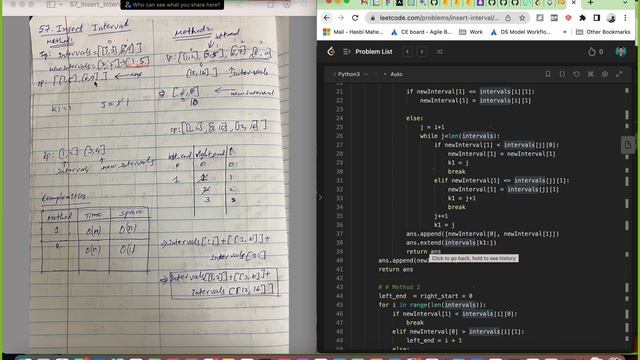The height and width of the screenshot is (360, 640).
Task: Open the Work bookmarks folder
Action: 471,32
